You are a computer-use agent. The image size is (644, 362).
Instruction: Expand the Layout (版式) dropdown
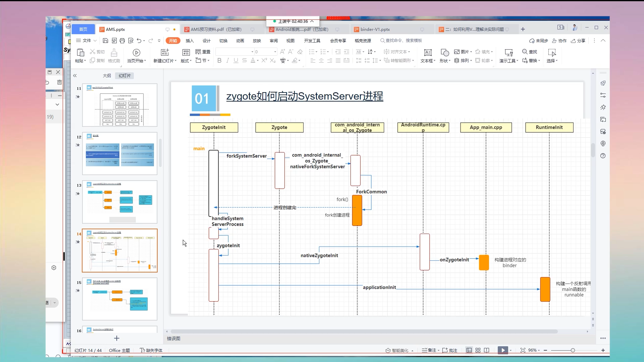(x=186, y=61)
